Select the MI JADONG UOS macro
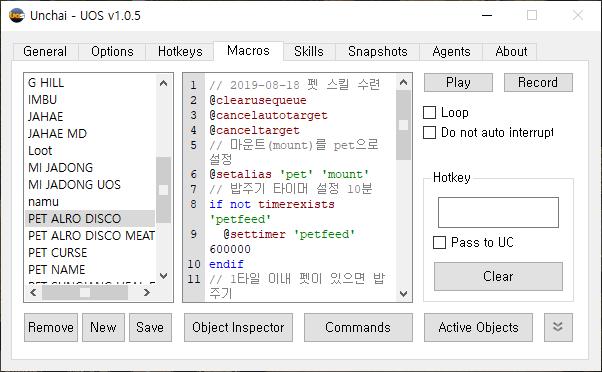 pos(91,185)
